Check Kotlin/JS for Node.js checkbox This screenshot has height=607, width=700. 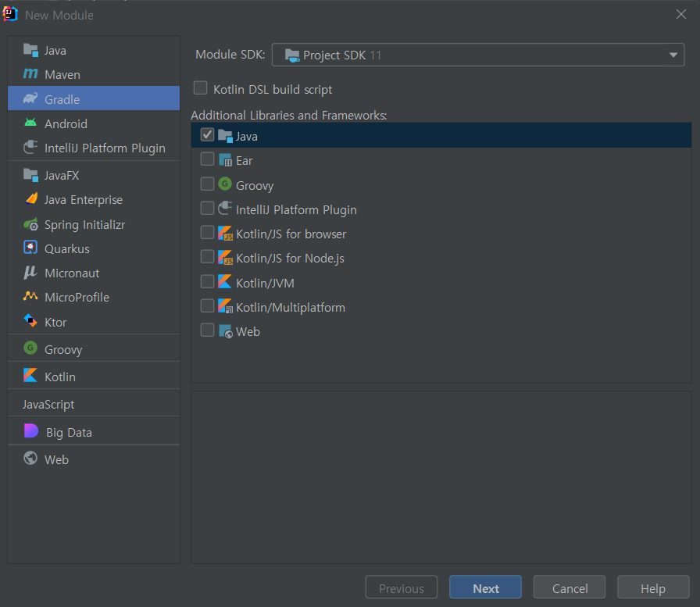pos(207,257)
